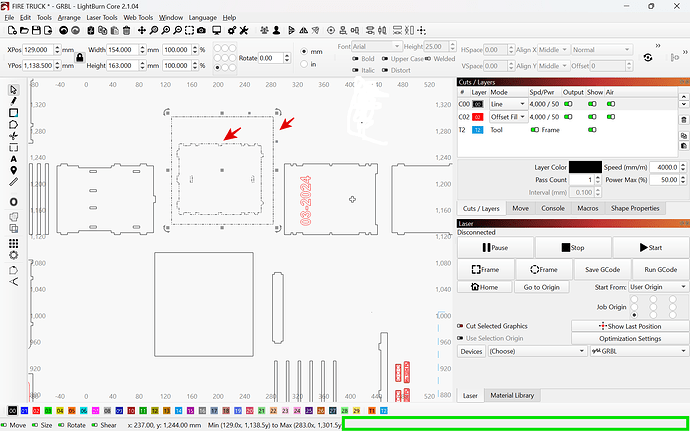Undo the last action
Viewport: 690px width, 431px height.
coord(64,30)
